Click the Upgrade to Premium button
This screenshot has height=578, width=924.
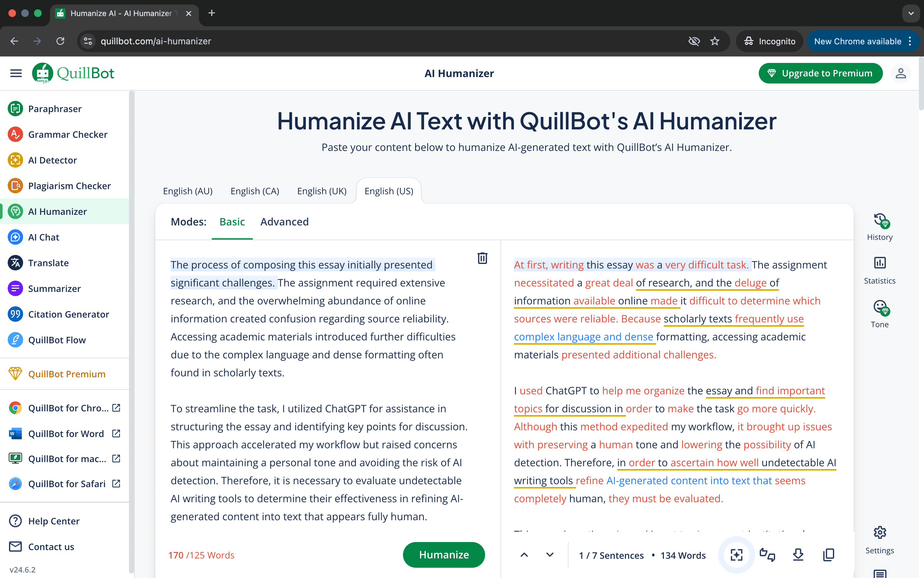(x=820, y=73)
